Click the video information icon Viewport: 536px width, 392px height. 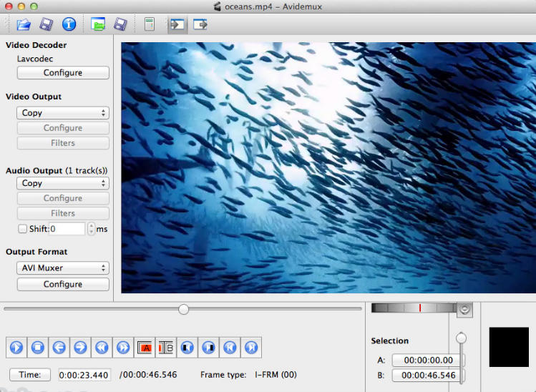(69, 24)
